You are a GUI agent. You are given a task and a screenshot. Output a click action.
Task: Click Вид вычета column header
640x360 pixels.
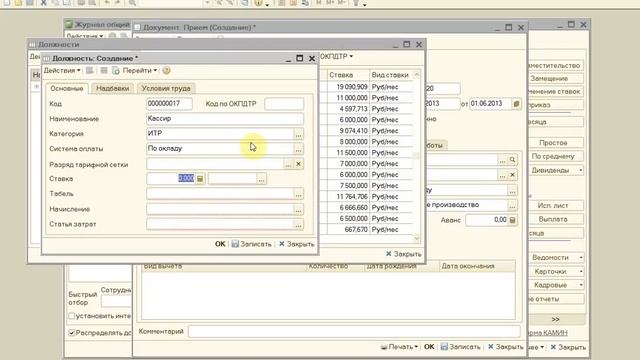pos(224,266)
